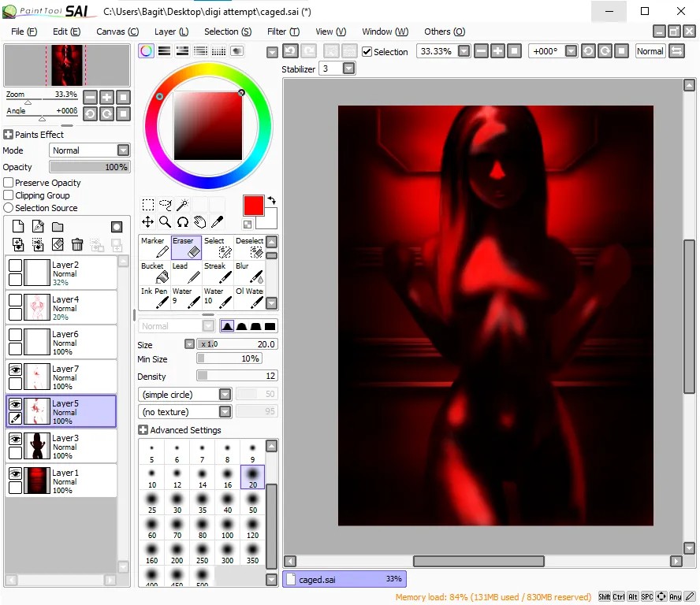
Task: Choose the Eraser brush
Action: (186, 247)
